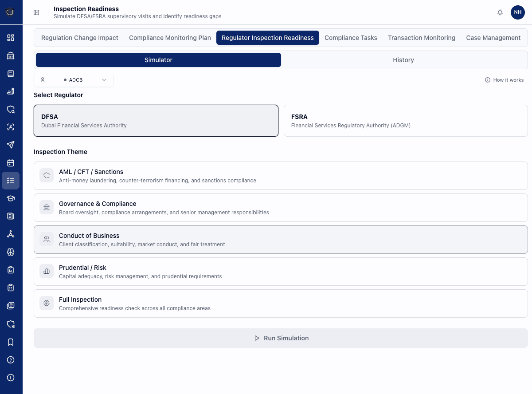The width and height of the screenshot is (532, 394).
Task: Click the paper plane send icon in the sidebar
Action: click(11, 145)
